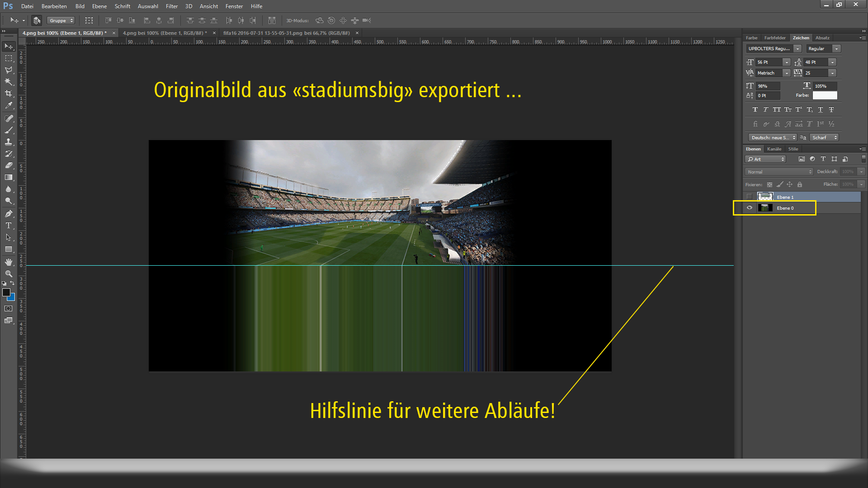This screenshot has width=868, height=488.
Task: Click the Ebene 0 layer thumbnail
Action: 765,208
